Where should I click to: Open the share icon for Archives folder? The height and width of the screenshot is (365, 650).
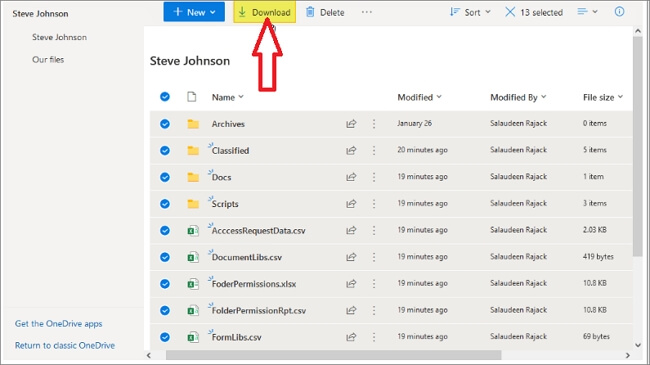click(351, 124)
